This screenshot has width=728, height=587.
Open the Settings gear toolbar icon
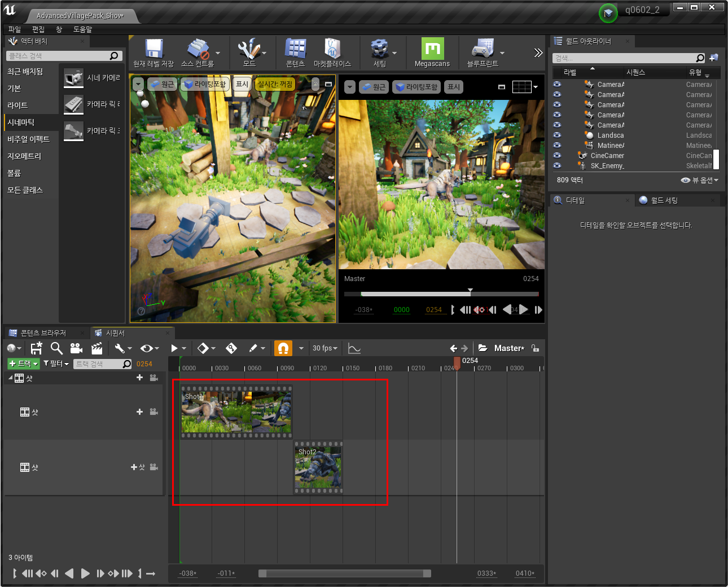379,49
